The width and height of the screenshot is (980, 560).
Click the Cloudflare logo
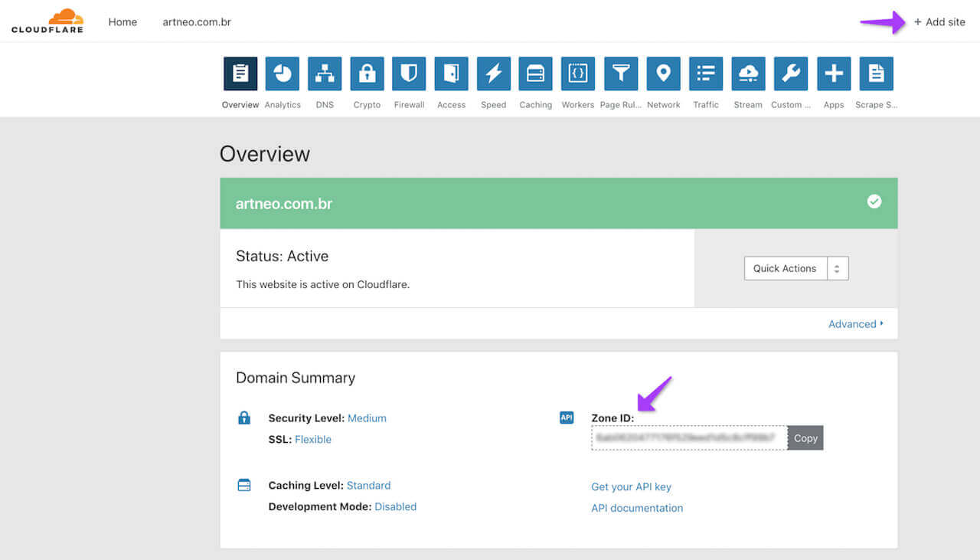[x=47, y=21]
